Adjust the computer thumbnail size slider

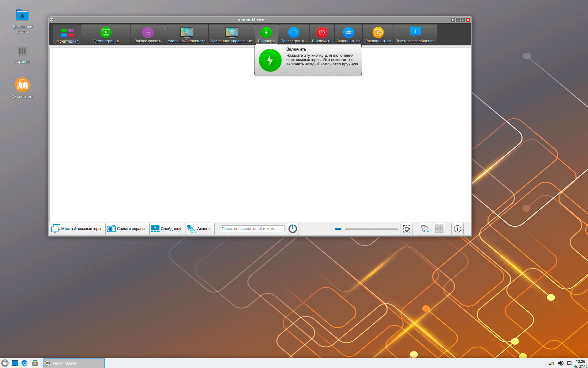(343, 229)
